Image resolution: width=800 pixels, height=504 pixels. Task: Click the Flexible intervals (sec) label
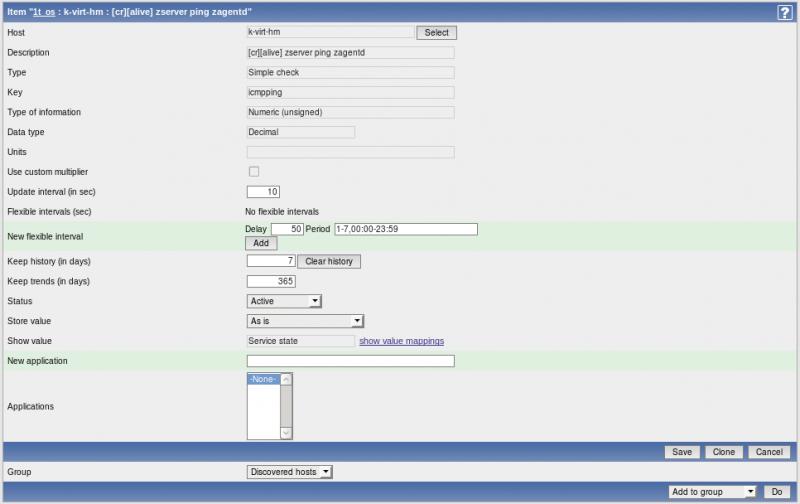(x=49, y=212)
